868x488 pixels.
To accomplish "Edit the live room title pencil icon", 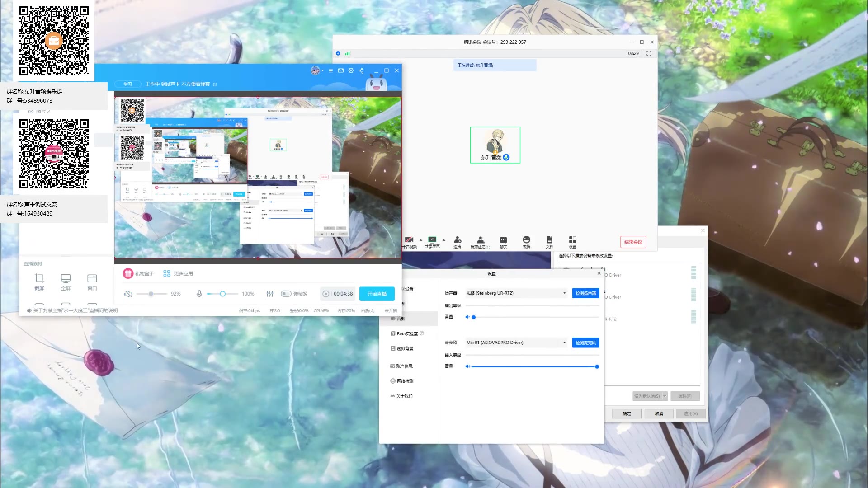I will pyautogui.click(x=215, y=84).
